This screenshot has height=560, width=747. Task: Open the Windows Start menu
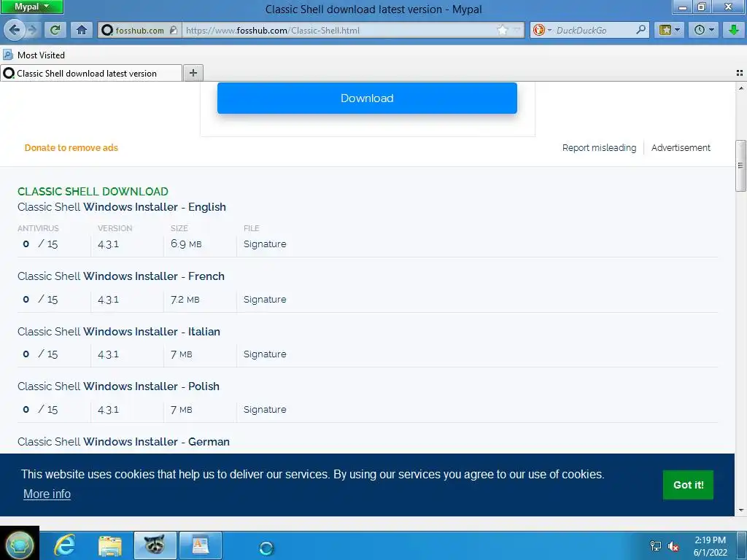[19, 545]
